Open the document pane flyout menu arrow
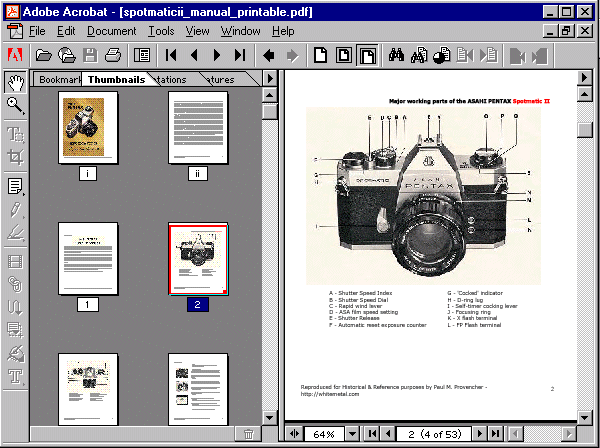 [x=584, y=78]
